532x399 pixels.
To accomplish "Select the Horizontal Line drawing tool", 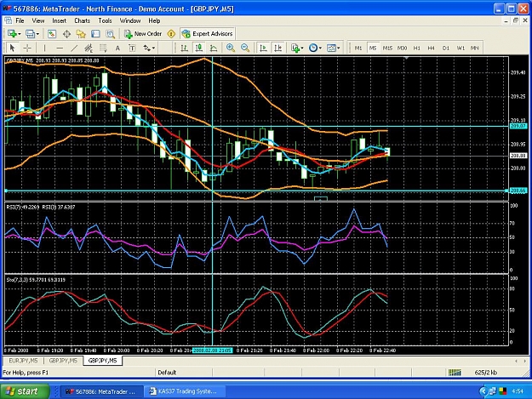I will coord(60,48).
